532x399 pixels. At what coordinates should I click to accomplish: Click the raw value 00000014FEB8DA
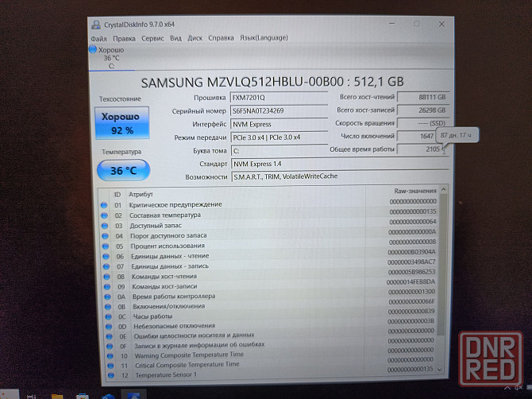pos(411,281)
